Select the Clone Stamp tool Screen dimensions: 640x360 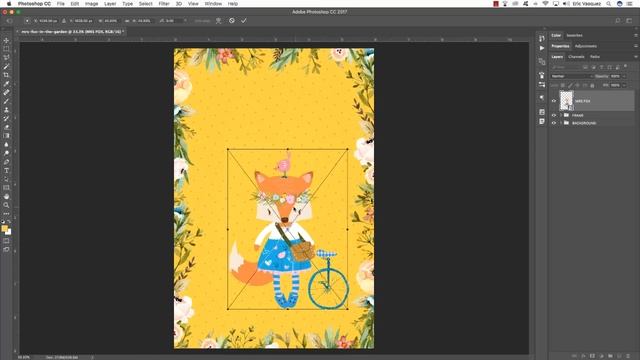6,110
